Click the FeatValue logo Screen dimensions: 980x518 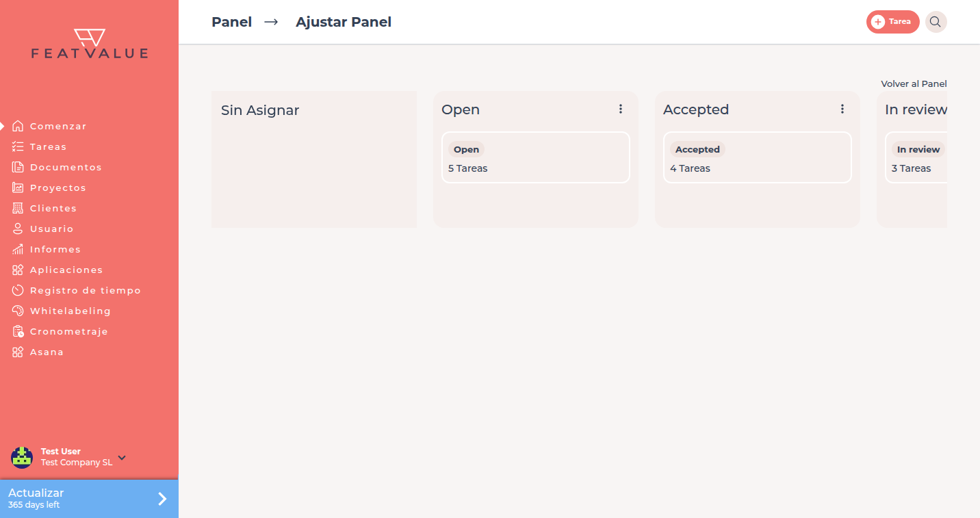[89, 44]
